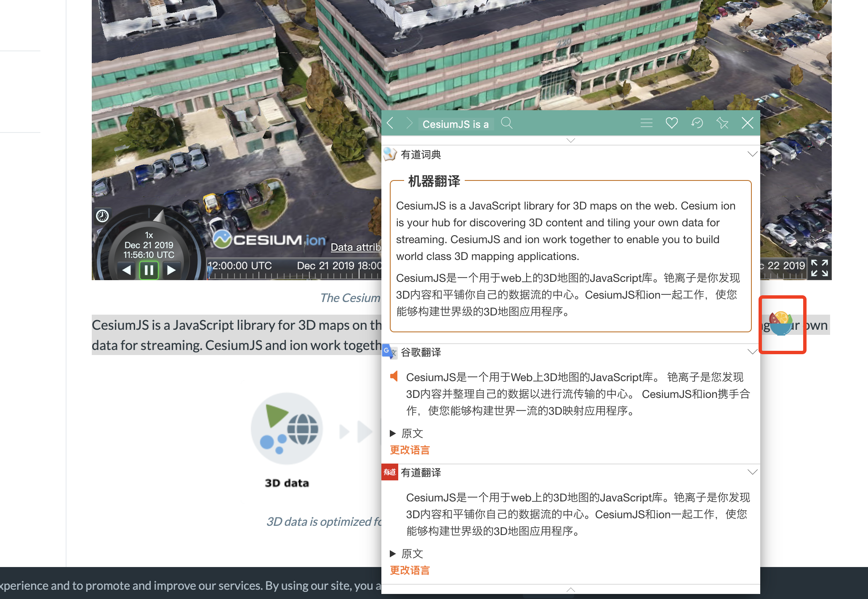868x599 pixels.
Task: Play the Cesium animation in reverse
Action: (126, 270)
